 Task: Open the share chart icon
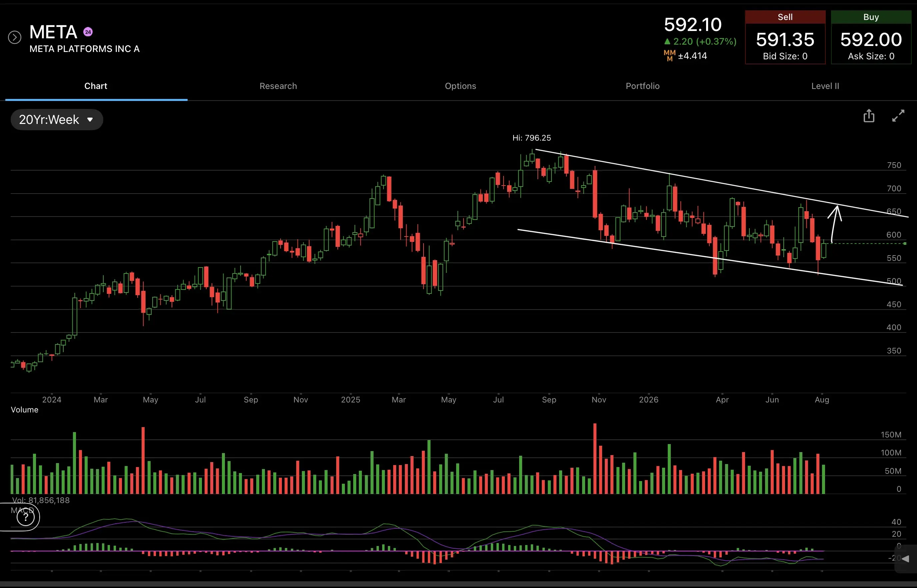tap(869, 116)
